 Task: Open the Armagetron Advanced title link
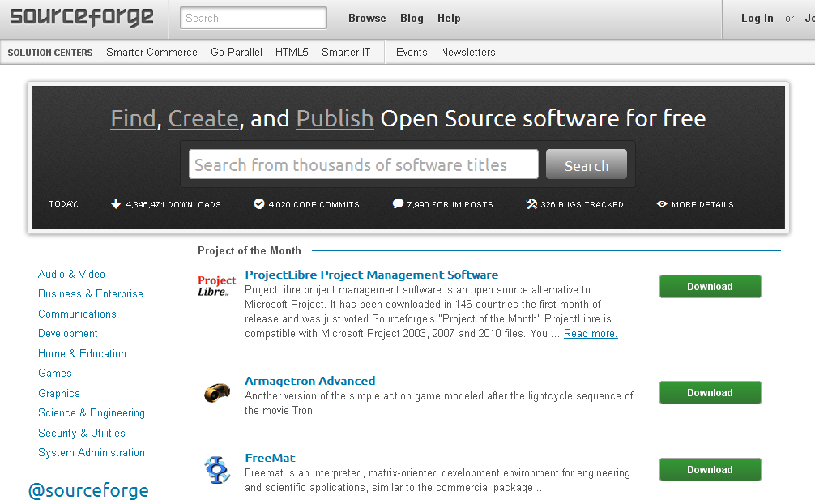(309, 381)
